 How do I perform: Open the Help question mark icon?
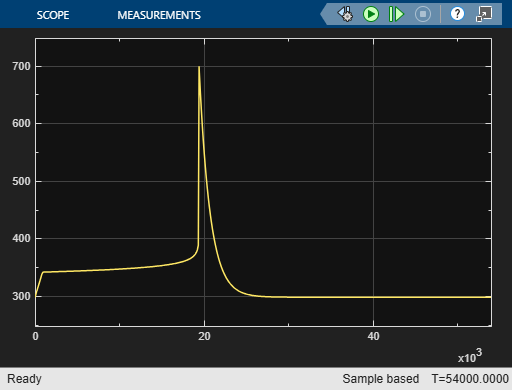[x=457, y=14]
